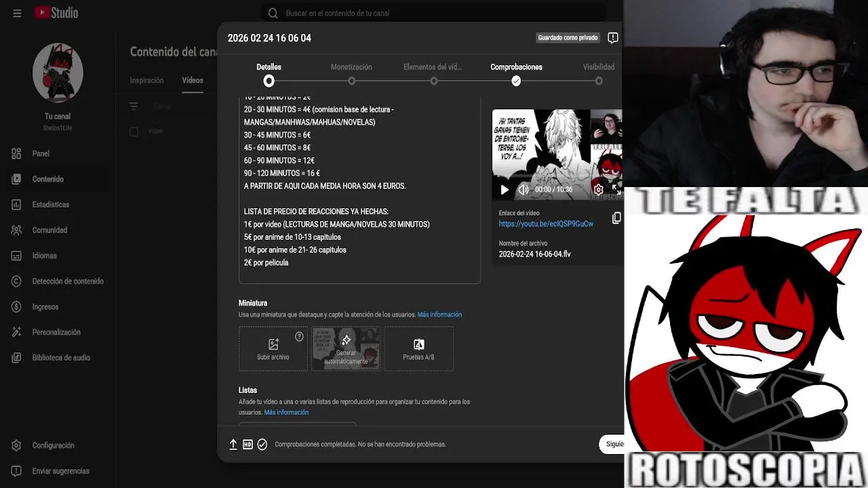This screenshot has width=868, height=488.
Task: Click the filter icon in content list
Action: 134,106
